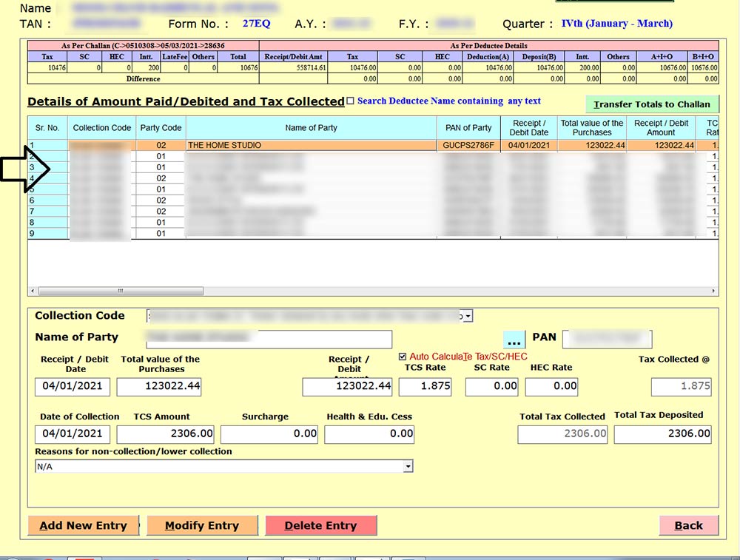The width and height of the screenshot is (740, 560).
Task: Click the PAN of Party column header
Action: click(468, 128)
